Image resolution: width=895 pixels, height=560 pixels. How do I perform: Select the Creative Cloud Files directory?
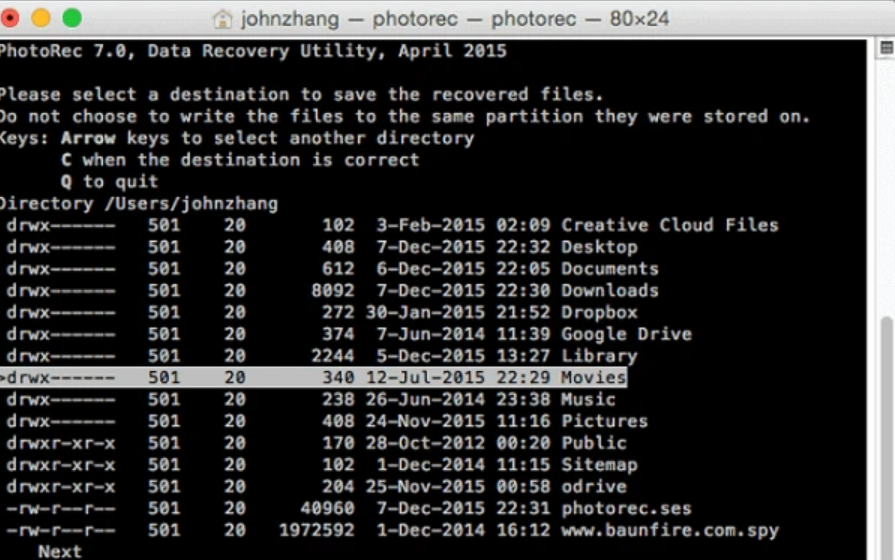[669, 225]
